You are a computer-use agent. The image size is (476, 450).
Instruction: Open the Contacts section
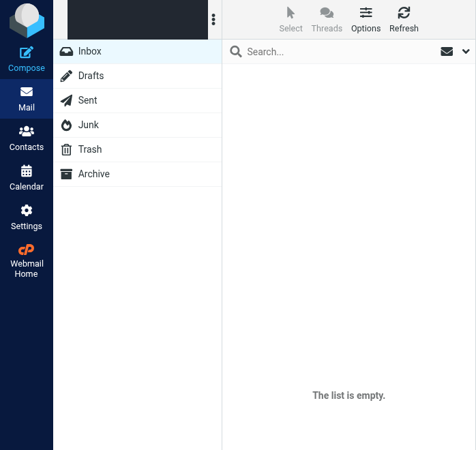[x=27, y=138]
